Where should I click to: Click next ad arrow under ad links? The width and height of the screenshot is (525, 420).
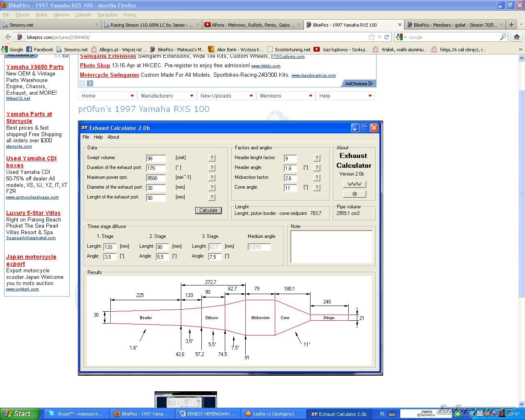coord(90,83)
